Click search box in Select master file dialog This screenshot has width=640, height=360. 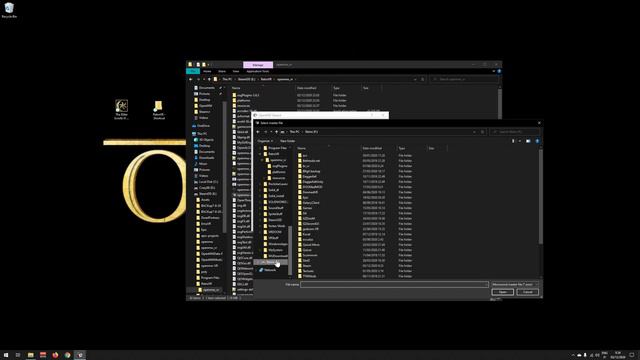click(515, 132)
